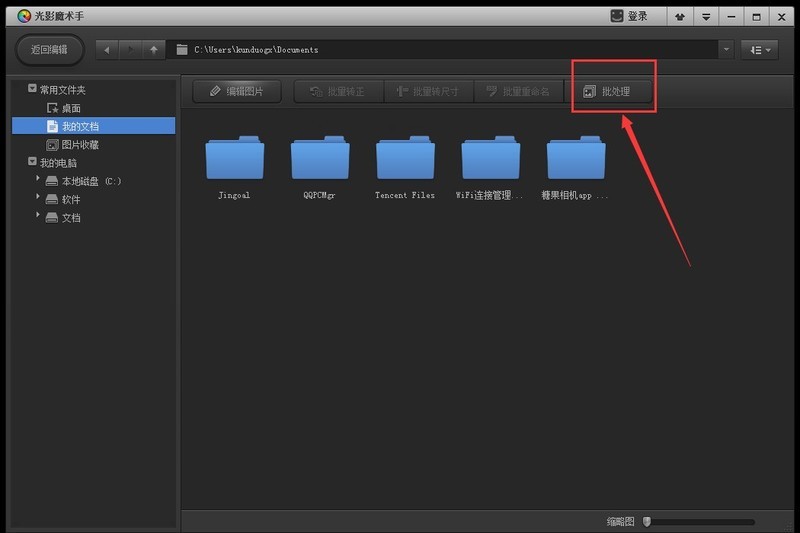Viewport: 800px width, 533px height.
Task: Open the address path history dropdown
Action: 725,49
